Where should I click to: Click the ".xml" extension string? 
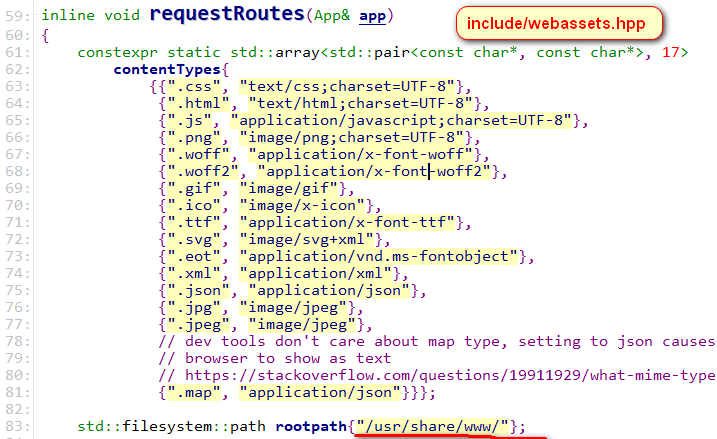coord(194,273)
